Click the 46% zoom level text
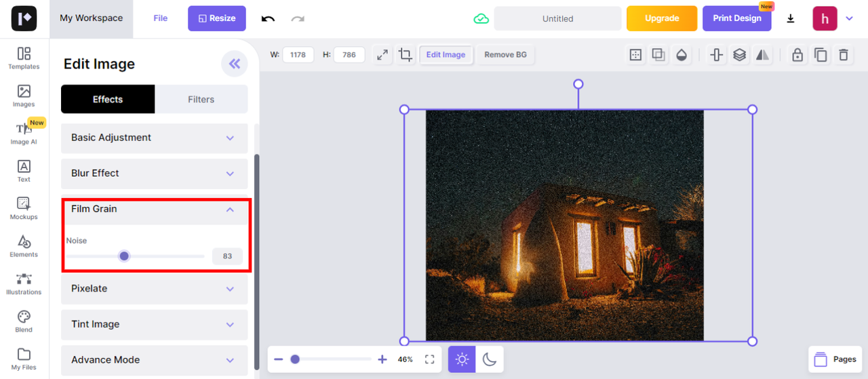The height and width of the screenshot is (379, 868). coord(406,359)
